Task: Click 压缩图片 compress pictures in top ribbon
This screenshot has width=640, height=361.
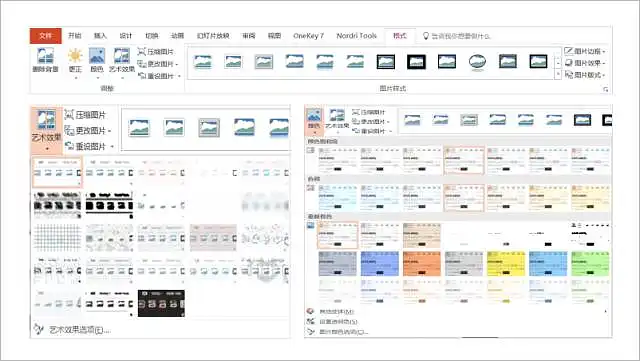Action: 156,51
